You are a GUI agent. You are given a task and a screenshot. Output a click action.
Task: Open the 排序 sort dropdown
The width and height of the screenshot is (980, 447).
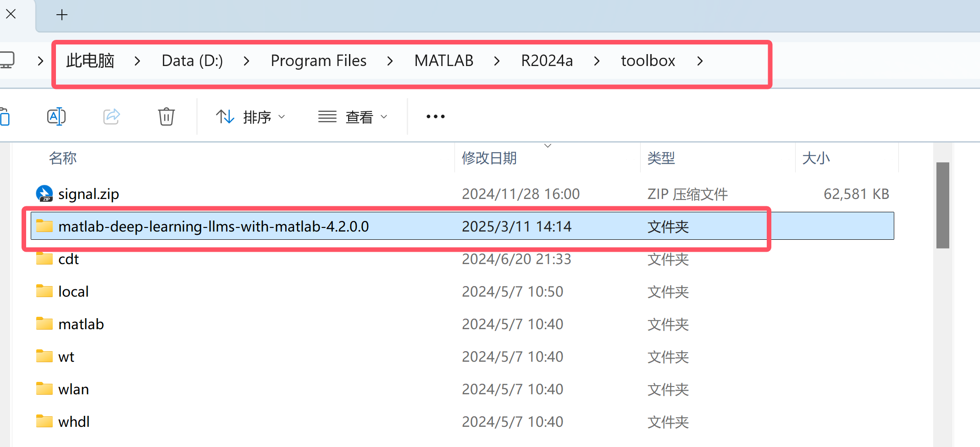click(251, 117)
